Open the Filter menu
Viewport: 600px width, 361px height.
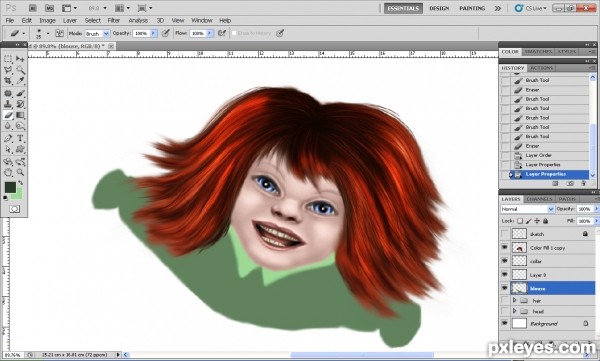pyautogui.click(x=114, y=20)
